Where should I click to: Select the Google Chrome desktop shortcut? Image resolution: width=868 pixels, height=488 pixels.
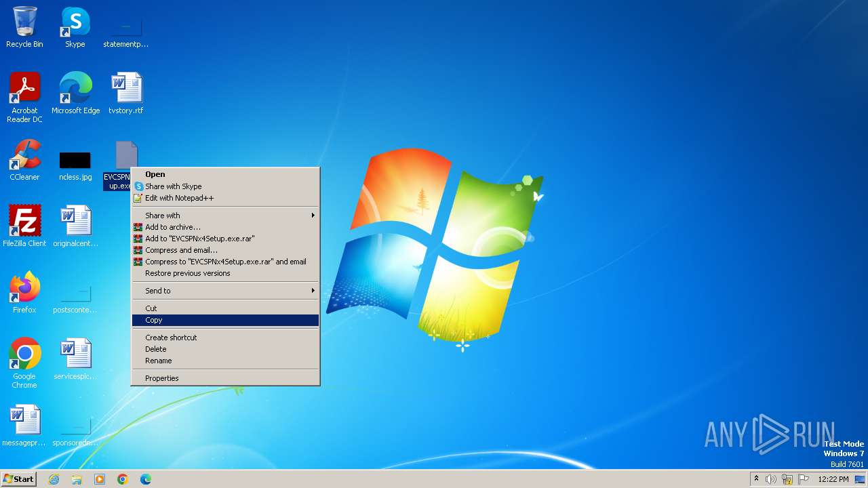24,363
